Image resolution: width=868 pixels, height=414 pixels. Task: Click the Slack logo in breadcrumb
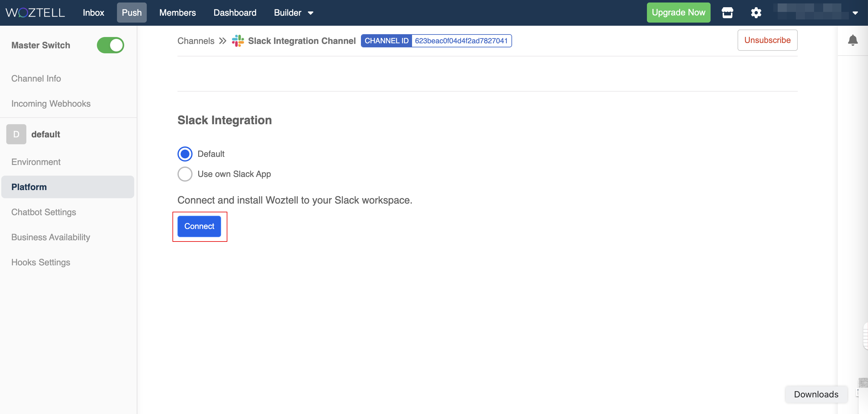tap(238, 41)
